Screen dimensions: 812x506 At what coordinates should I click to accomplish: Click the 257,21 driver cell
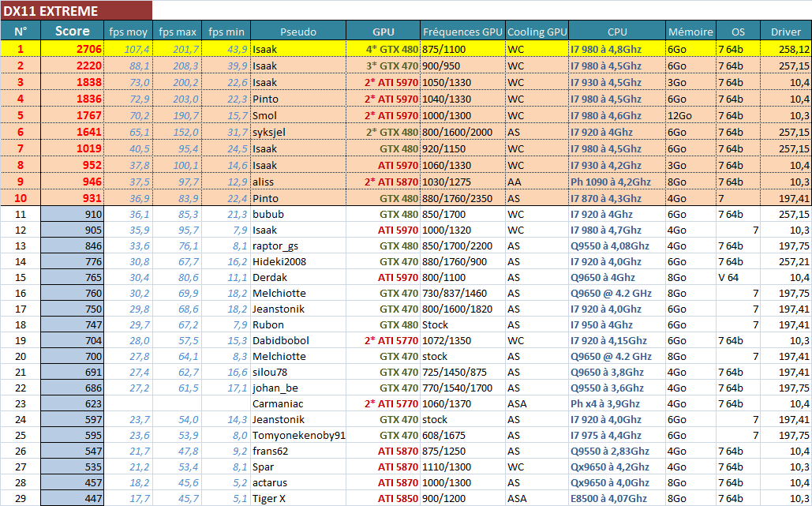coord(786,261)
